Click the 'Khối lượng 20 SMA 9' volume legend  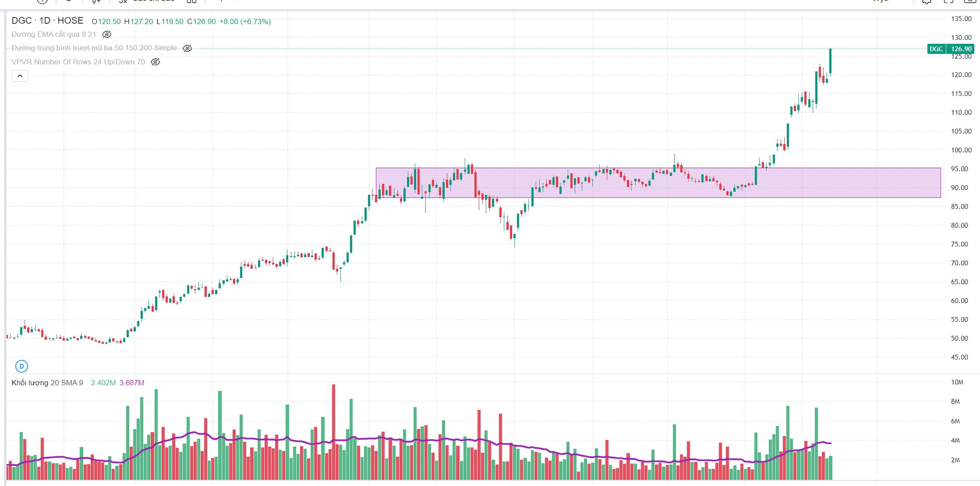pos(47,383)
